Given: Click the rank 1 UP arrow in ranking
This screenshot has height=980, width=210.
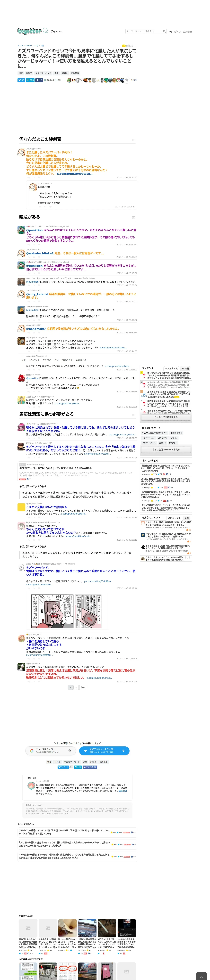Looking at the screenshot, I should [x=144, y=375].
